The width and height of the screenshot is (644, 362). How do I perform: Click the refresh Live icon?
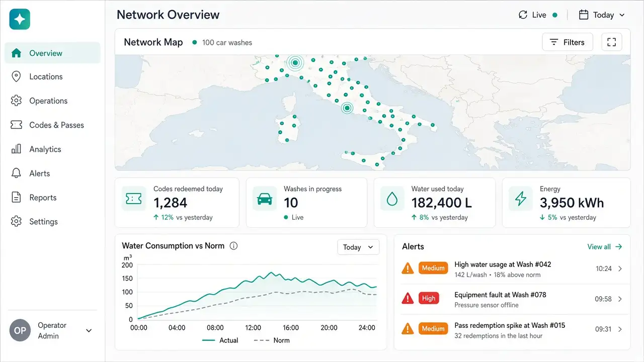[x=523, y=15]
